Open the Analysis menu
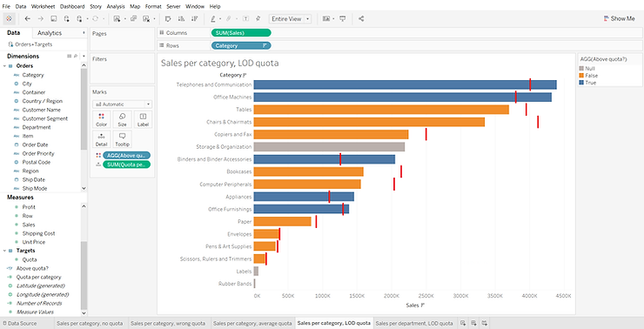 [116, 6]
